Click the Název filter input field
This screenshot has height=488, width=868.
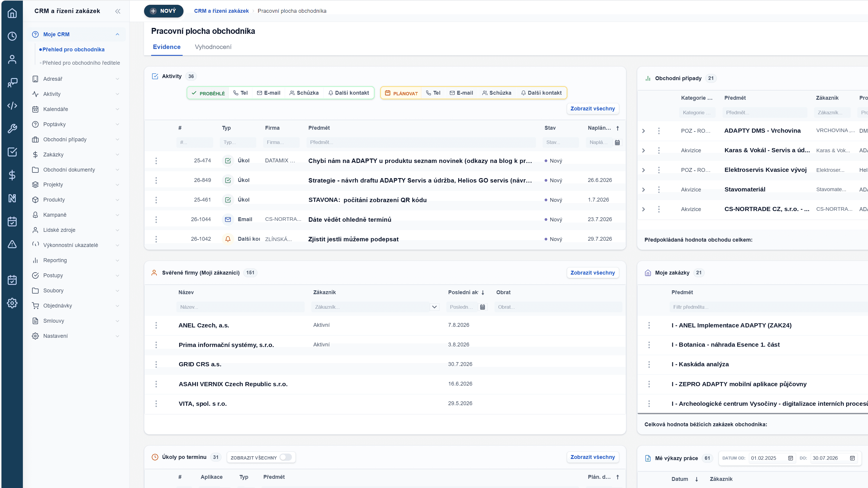tap(240, 307)
